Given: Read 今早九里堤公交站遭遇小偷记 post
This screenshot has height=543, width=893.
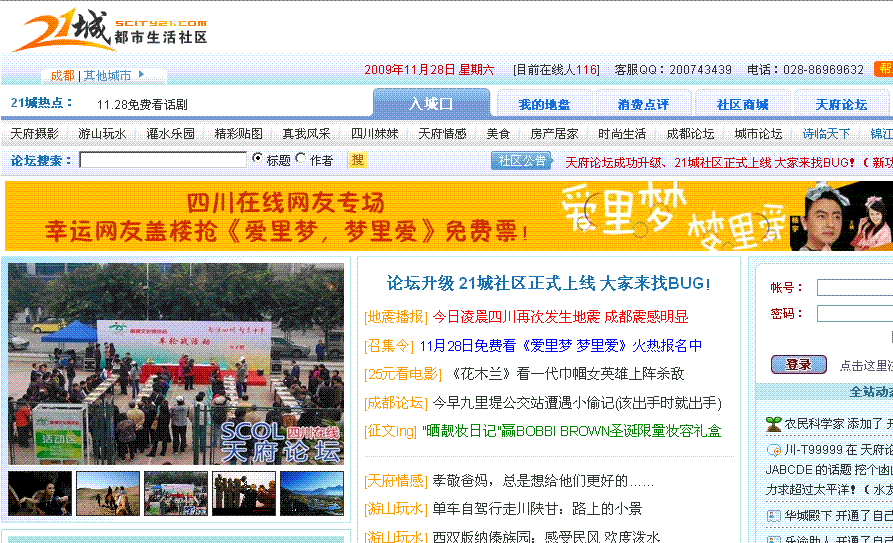Looking at the screenshot, I should pos(577,403).
